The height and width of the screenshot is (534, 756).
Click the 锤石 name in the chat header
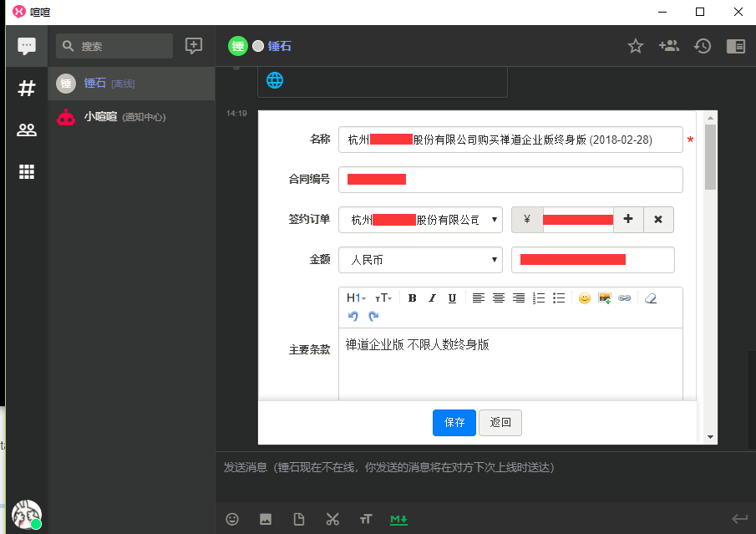280,46
